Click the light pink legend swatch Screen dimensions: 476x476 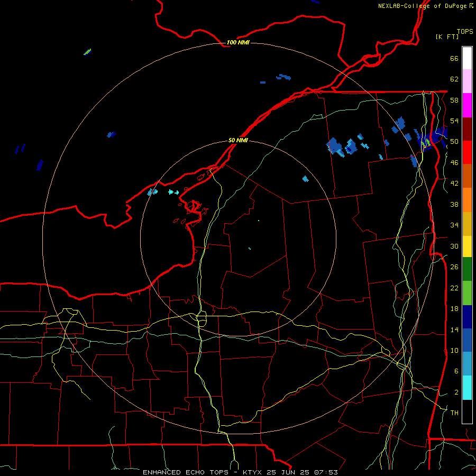467,81
